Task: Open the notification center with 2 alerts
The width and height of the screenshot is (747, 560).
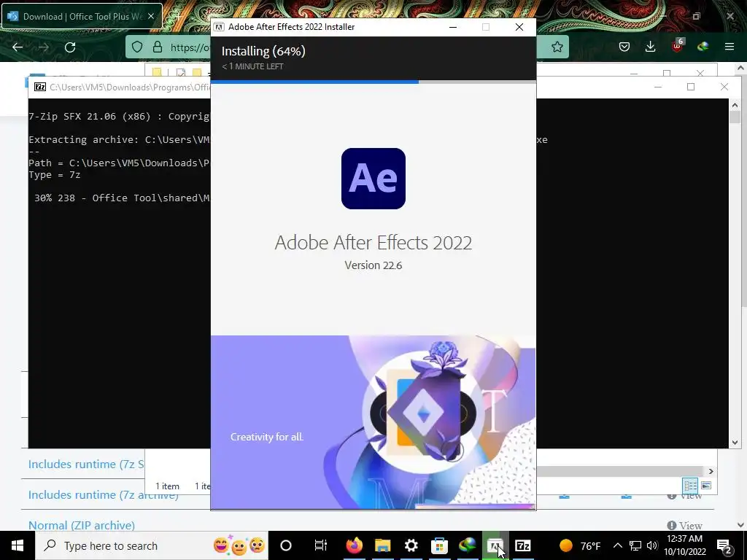Action: [724, 545]
